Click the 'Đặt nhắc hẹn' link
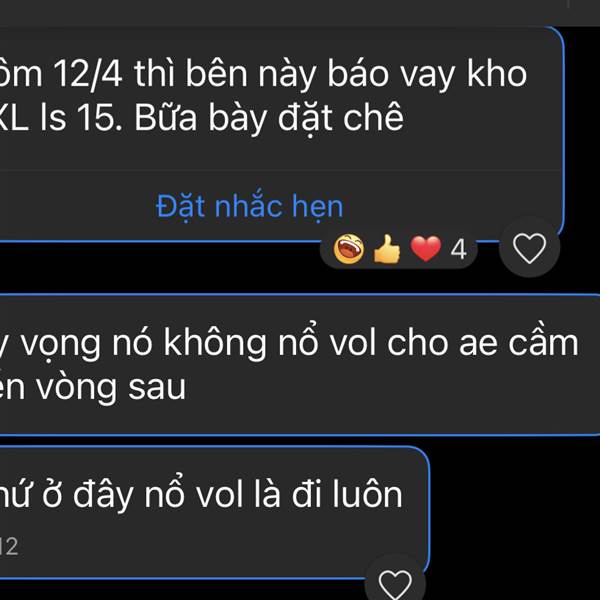 coord(249,207)
